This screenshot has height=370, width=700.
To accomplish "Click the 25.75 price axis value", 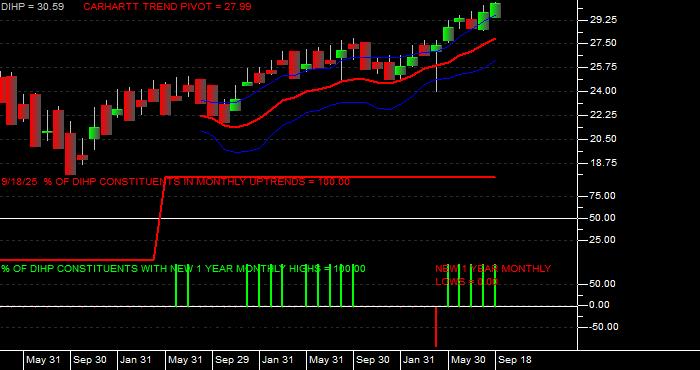I will pyautogui.click(x=604, y=67).
